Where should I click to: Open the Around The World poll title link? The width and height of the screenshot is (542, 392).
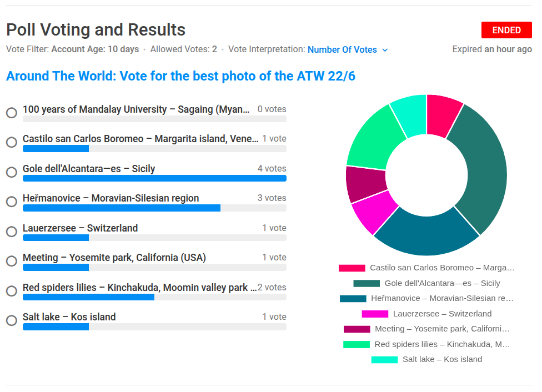click(x=180, y=76)
